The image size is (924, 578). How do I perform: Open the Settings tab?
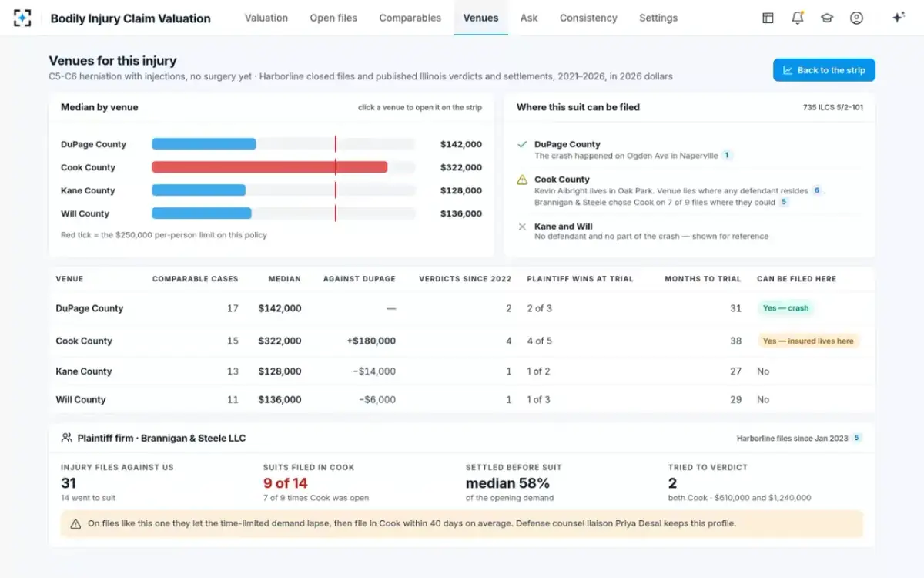658,18
